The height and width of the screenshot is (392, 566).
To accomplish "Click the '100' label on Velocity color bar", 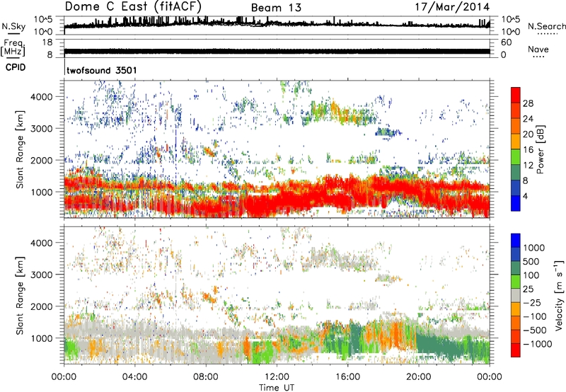I will [531, 275].
